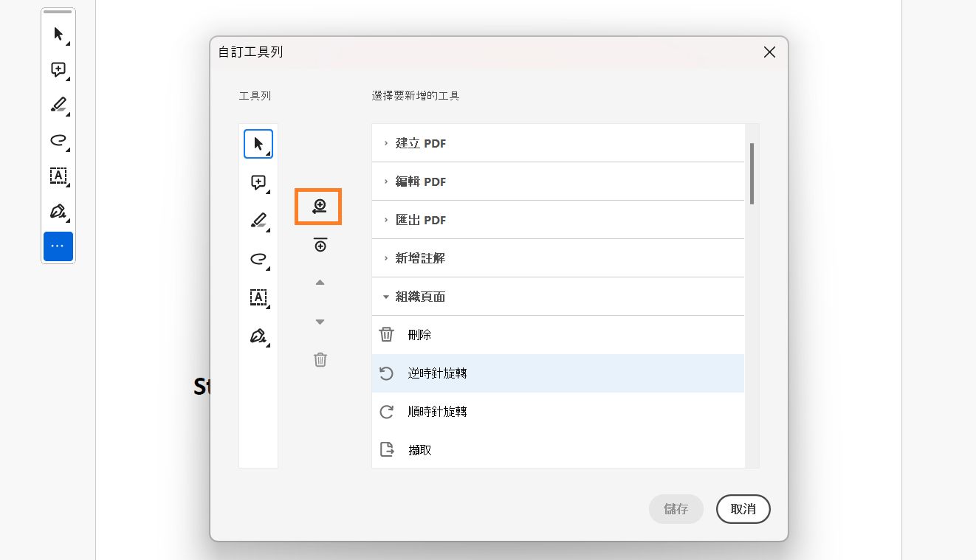Screen dimensions: 976x560
Task: Click the 取消 button to cancel
Action: pyautogui.click(x=743, y=509)
